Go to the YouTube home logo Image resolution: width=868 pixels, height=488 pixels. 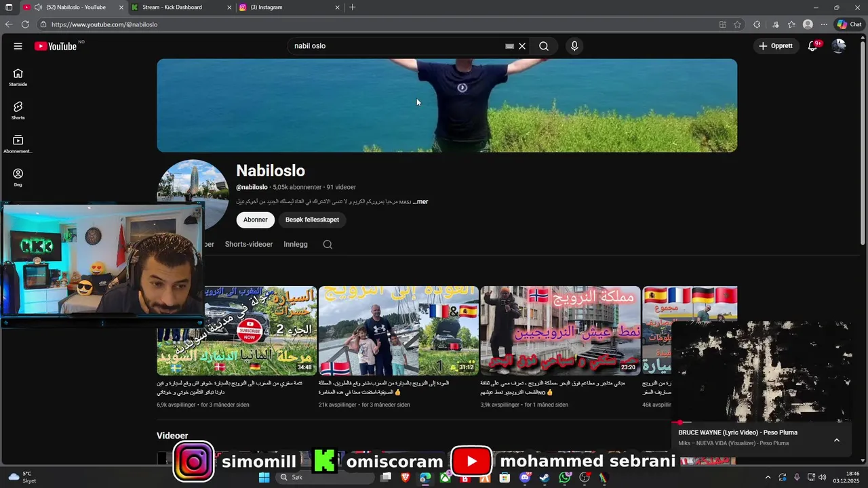56,46
